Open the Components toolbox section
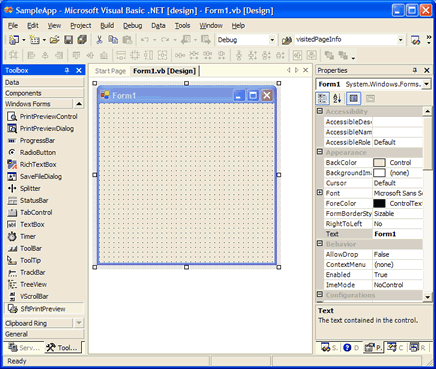This screenshot has width=436, height=369. click(44, 93)
